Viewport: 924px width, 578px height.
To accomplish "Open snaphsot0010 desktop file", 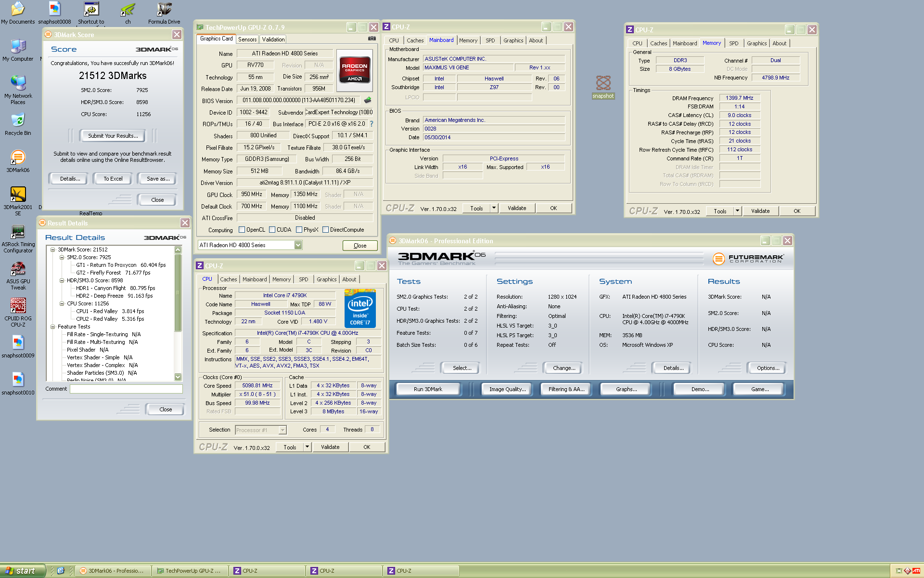I will (x=18, y=384).
